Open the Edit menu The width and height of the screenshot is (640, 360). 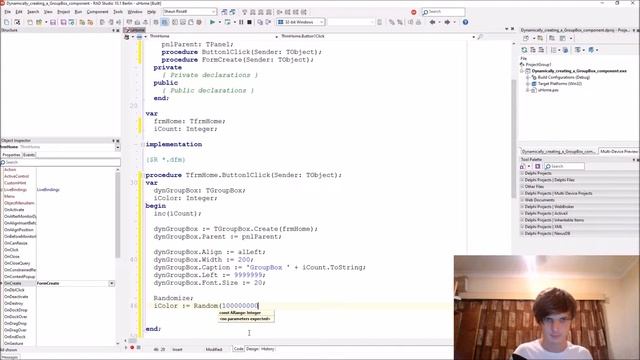pos(19,12)
